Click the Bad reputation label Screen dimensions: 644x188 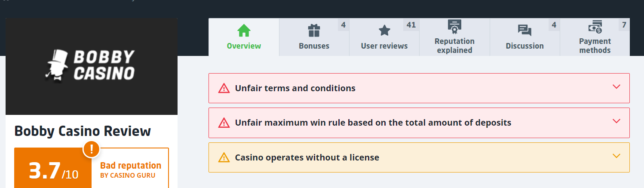tap(131, 166)
